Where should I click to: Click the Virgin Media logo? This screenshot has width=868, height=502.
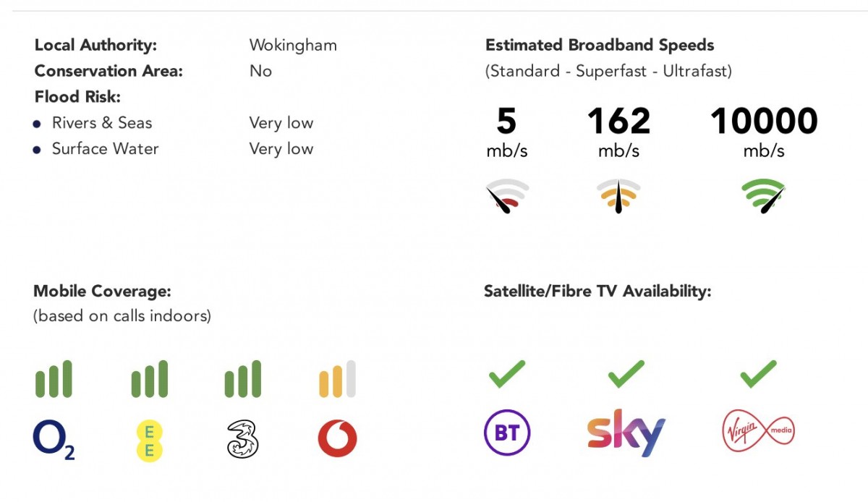point(758,433)
